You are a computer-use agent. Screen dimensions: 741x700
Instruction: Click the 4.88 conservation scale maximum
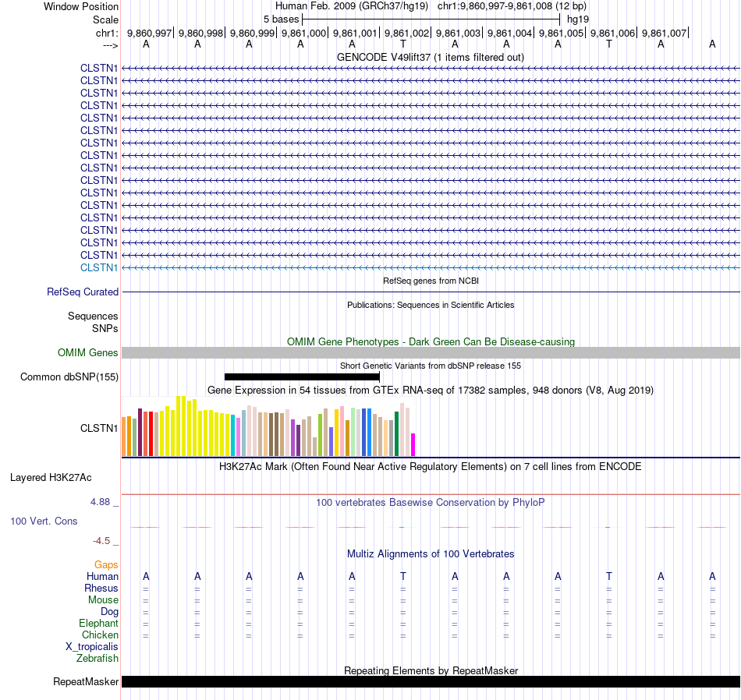pos(100,502)
